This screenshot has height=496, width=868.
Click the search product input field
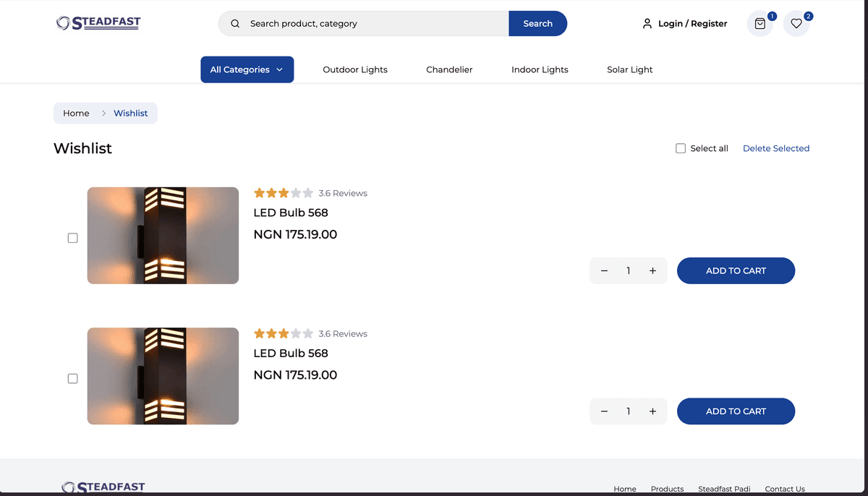pyautogui.click(x=376, y=24)
